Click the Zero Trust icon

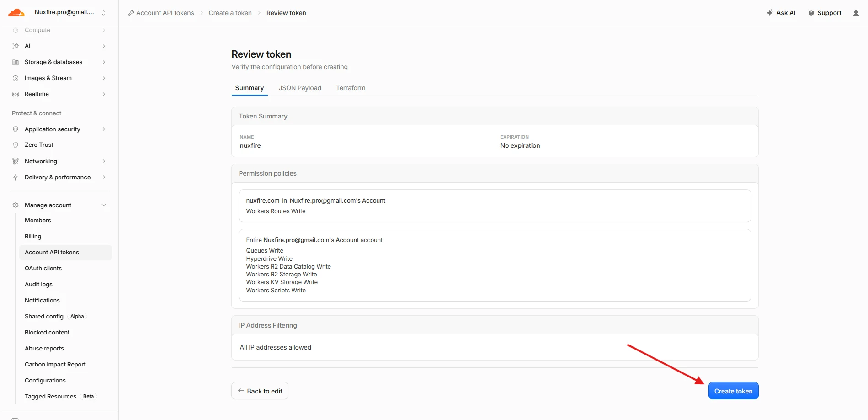click(16, 145)
